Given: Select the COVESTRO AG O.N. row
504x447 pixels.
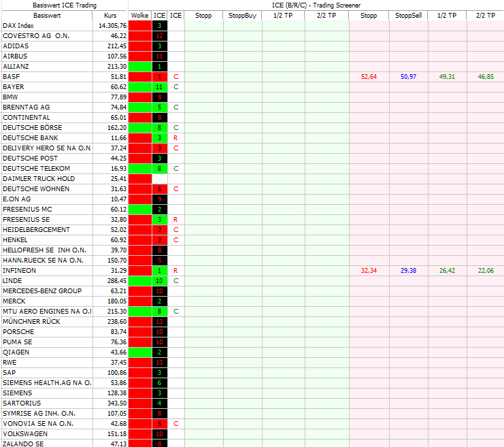Looking at the screenshot, I should tap(36, 36).
